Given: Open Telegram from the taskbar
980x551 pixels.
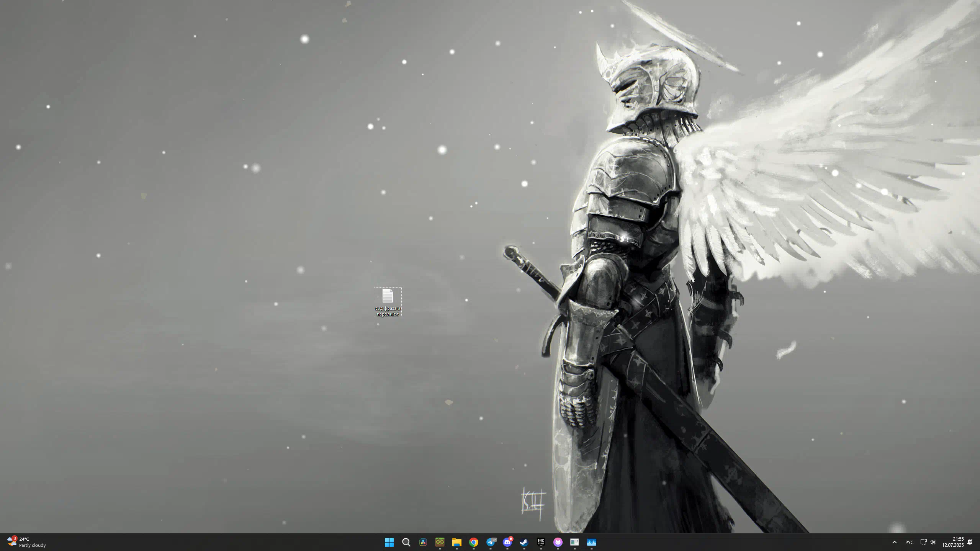Looking at the screenshot, I should 491,542.
